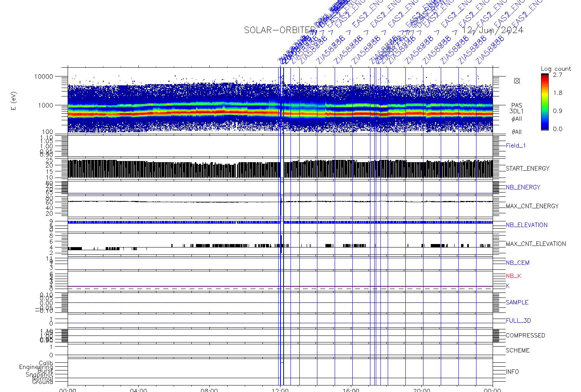Click the 04:00 time axis label
The image size is (581, 392).
point(138,390)
